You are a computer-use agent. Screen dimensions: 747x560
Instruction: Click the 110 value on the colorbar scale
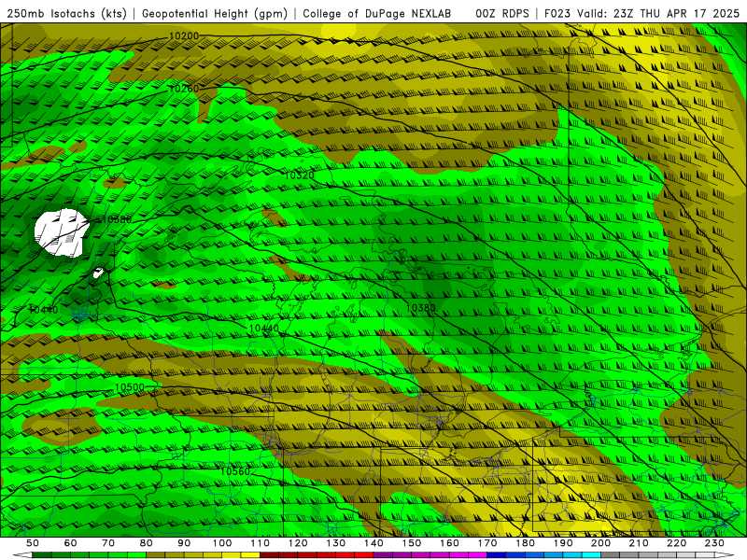[261, 543]
